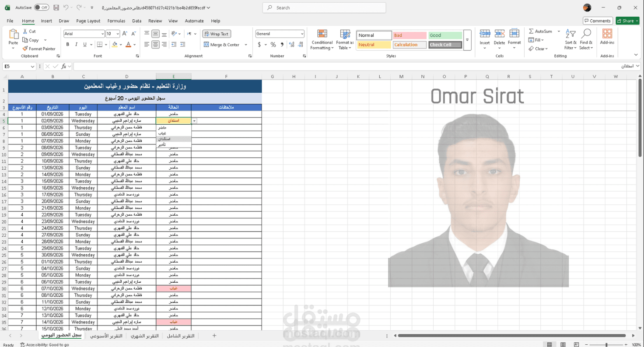Viewport: 644px width, 347px height.
Task: Click the Increase Decimal icon
Action: pos(291,44)
